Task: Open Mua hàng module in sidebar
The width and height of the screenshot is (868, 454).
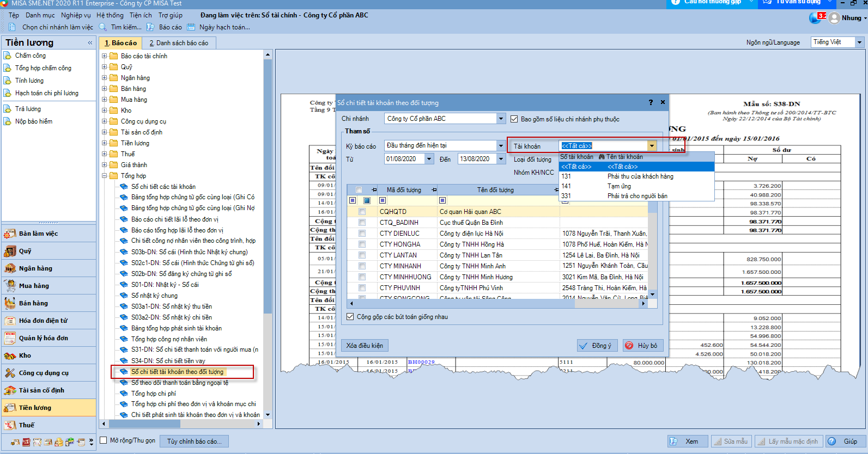Action: (49, 286)
